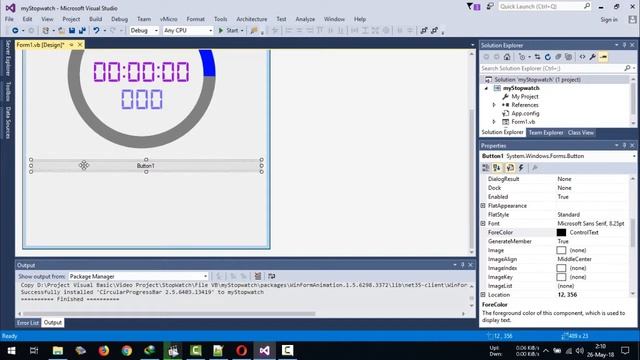Select the Solution 'myStopwatch' root node

tap(537, 80)
